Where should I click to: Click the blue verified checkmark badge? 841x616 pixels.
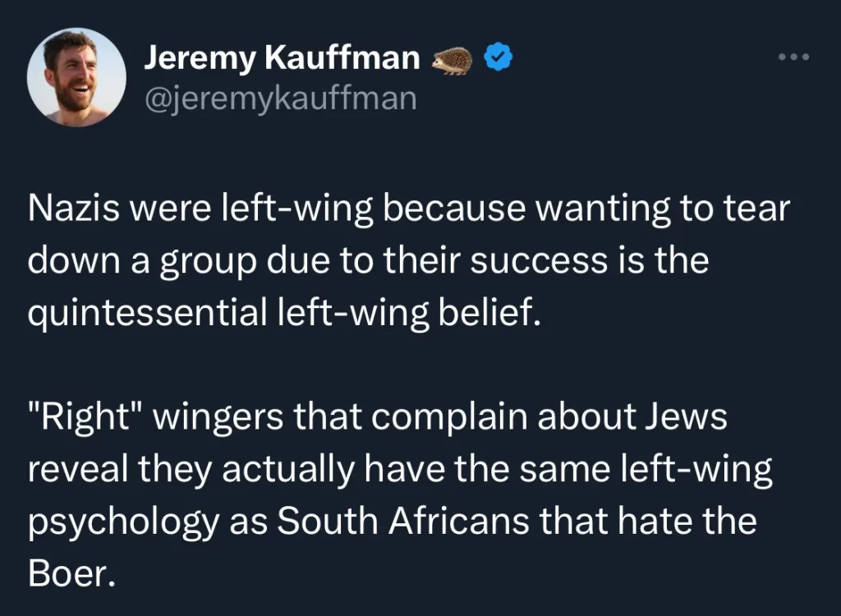click(x=499, y=57)
